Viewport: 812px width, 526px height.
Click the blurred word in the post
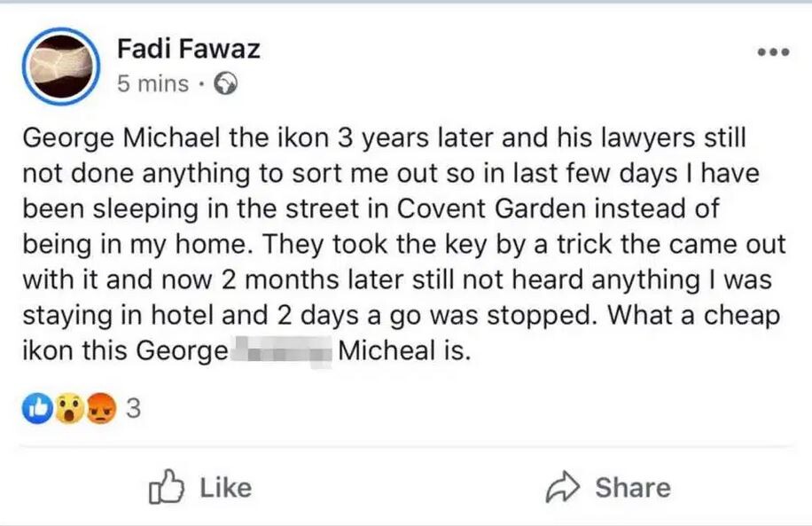point(282,351)
